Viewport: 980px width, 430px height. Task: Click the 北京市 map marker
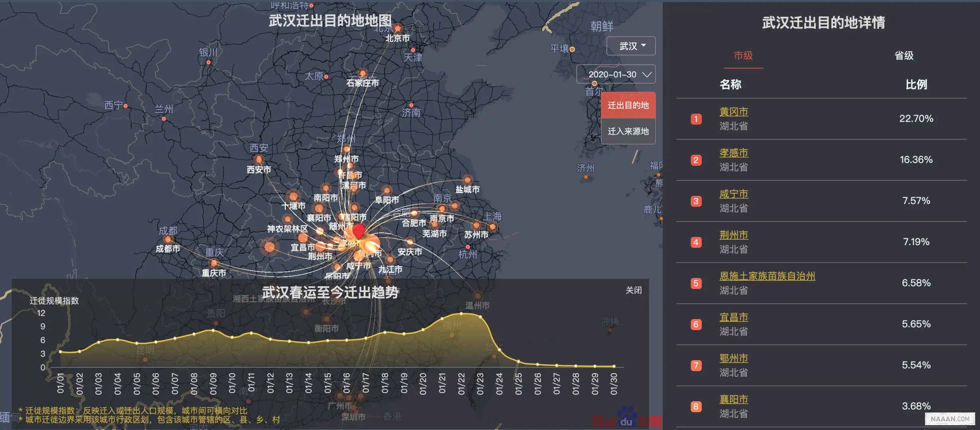click(x=398, y=28)
